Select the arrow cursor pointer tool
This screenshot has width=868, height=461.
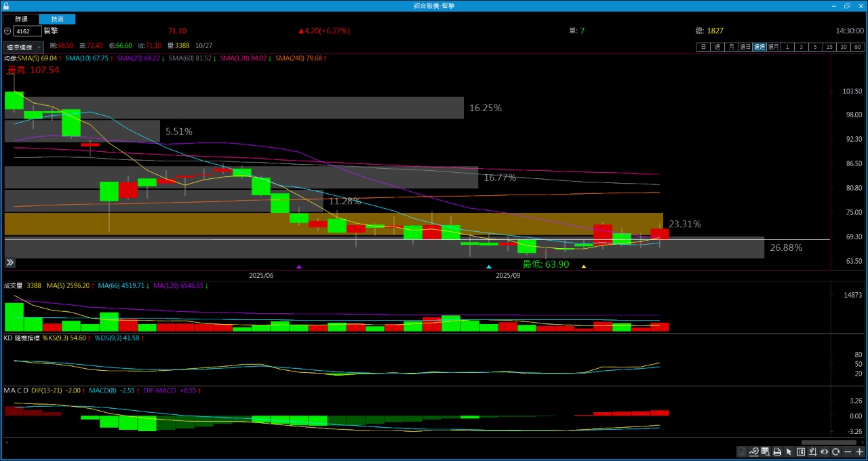pyautogui.click(x=789, y=452)
